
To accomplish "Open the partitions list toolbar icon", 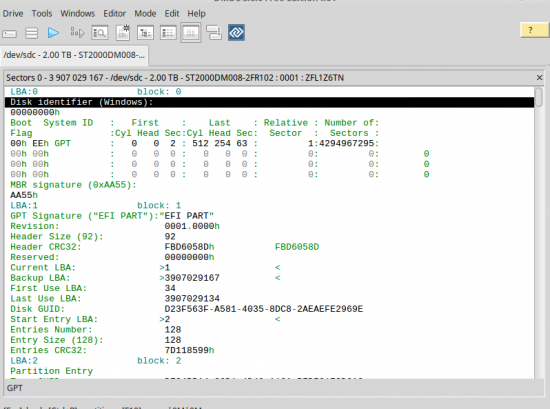I will click(32, 33).
